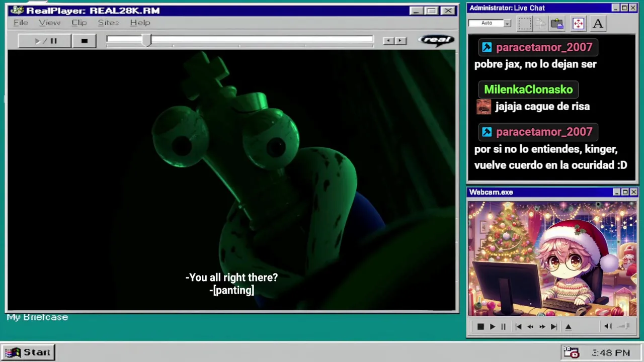The height and width of the screenshot is (362, 644).
Task: Click the taskbar clock showing 3:48 PM
Action: pyautogui.click(x=611, y=353)
